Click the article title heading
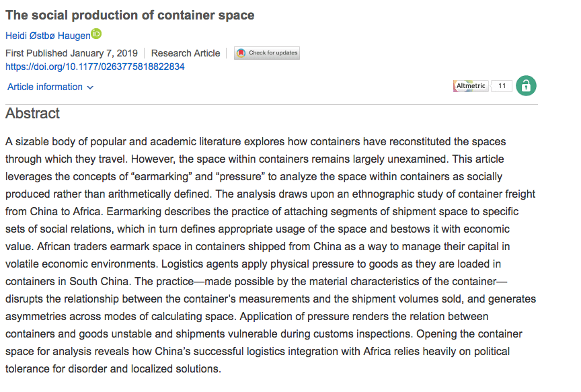The image size is (581, 392). click(x=130, y=15)
